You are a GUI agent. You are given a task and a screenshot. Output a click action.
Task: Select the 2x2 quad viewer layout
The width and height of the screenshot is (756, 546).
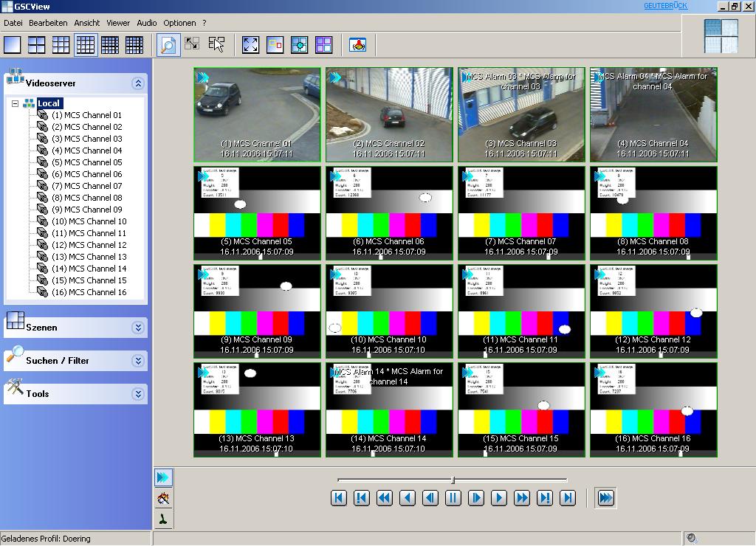(x=37, y=45)
